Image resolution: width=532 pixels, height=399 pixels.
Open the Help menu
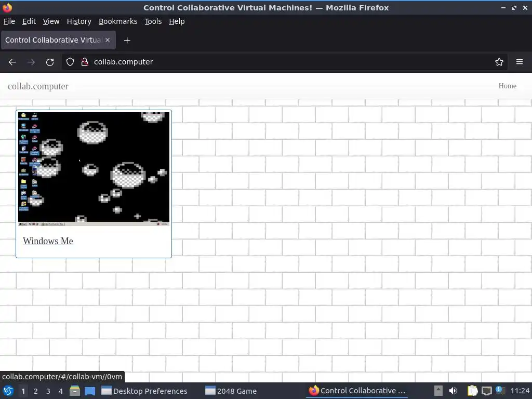click(177, 21)
